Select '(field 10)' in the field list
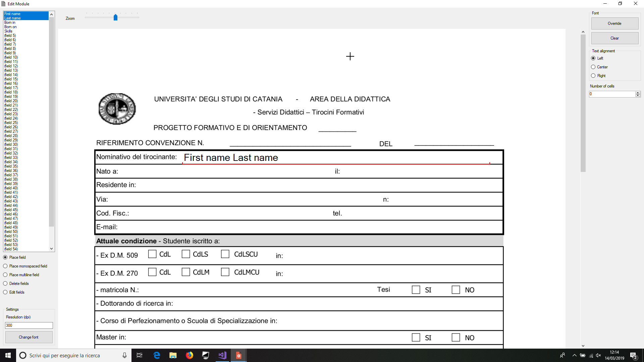 26,57
